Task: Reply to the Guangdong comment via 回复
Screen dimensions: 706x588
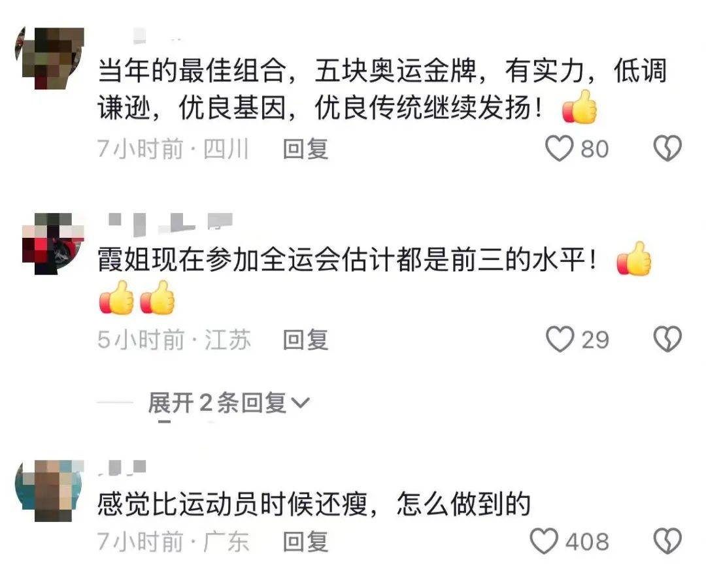Action: point(305,541)
